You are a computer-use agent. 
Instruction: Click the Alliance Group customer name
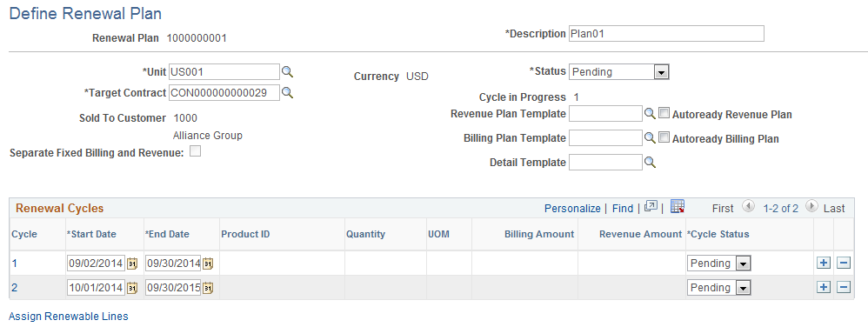[x=208, y=136]
